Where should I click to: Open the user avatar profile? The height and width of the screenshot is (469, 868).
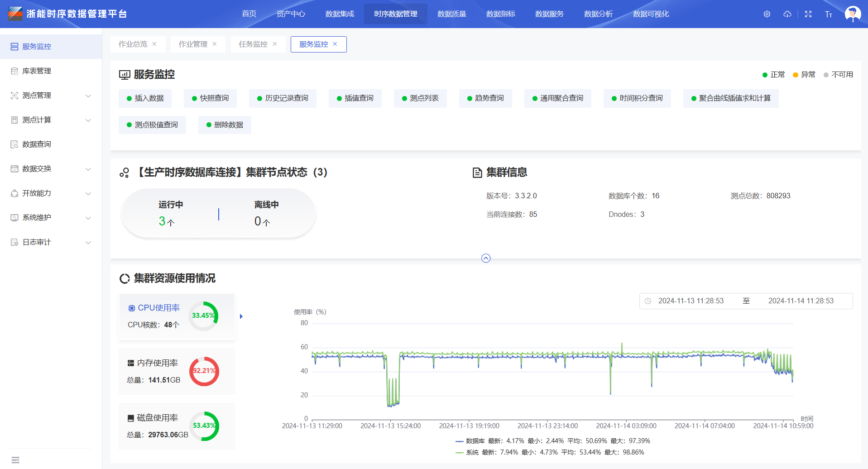click(x=853, y=14)
